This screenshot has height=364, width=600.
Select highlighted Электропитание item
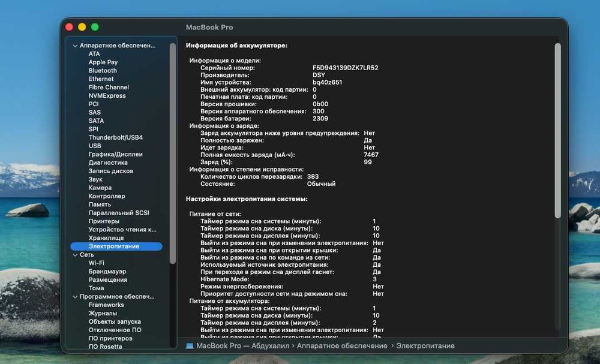click(116, 246)
